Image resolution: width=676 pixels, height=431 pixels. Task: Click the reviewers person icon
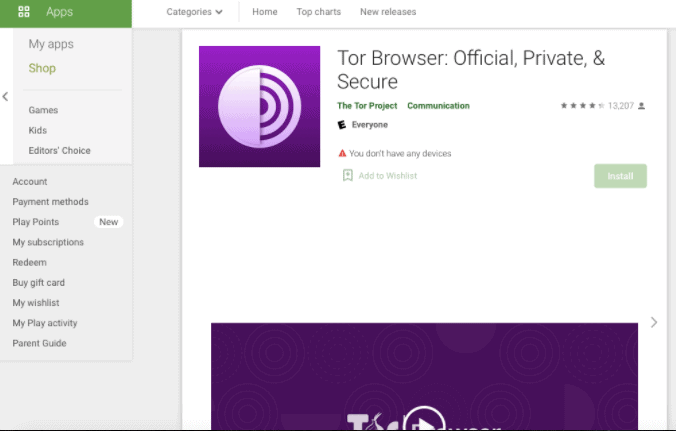642,106
